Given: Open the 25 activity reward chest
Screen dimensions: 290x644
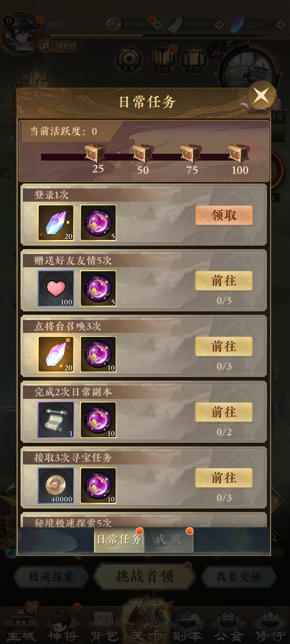Looking at the screenshot, I should point(95,153).
